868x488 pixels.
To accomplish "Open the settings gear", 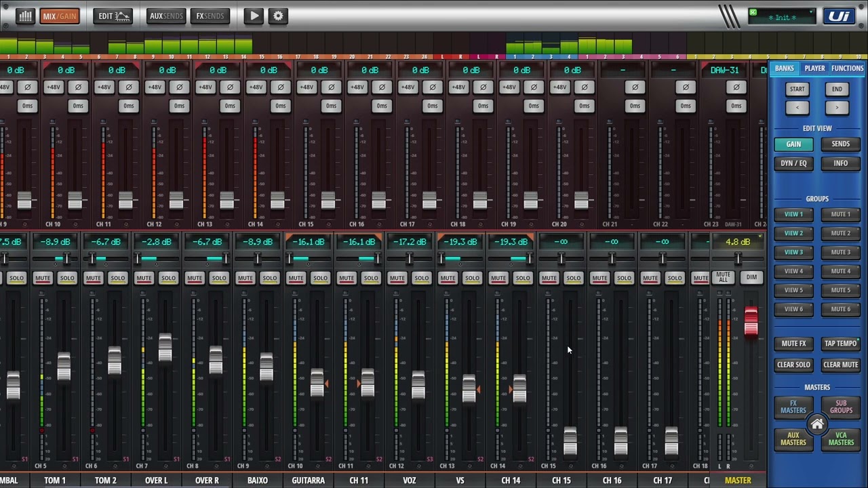I will tap(278, 16).
